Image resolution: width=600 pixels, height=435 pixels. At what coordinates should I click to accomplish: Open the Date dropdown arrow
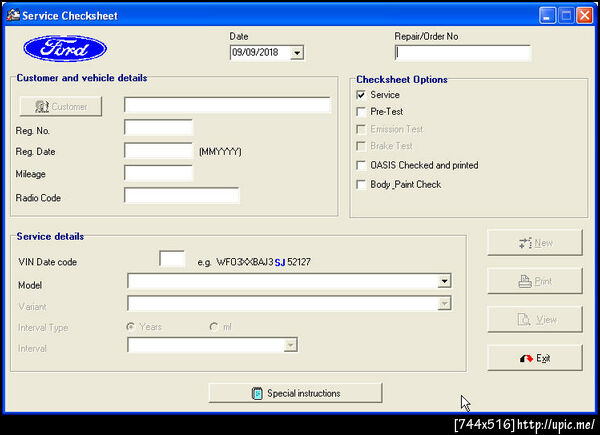297,53
